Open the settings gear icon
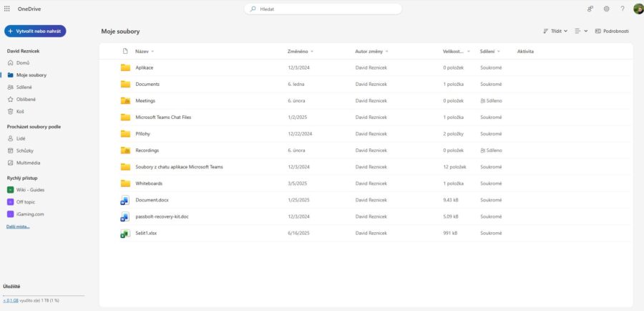This screenshot has height=311, width=644. coord(606,9)
